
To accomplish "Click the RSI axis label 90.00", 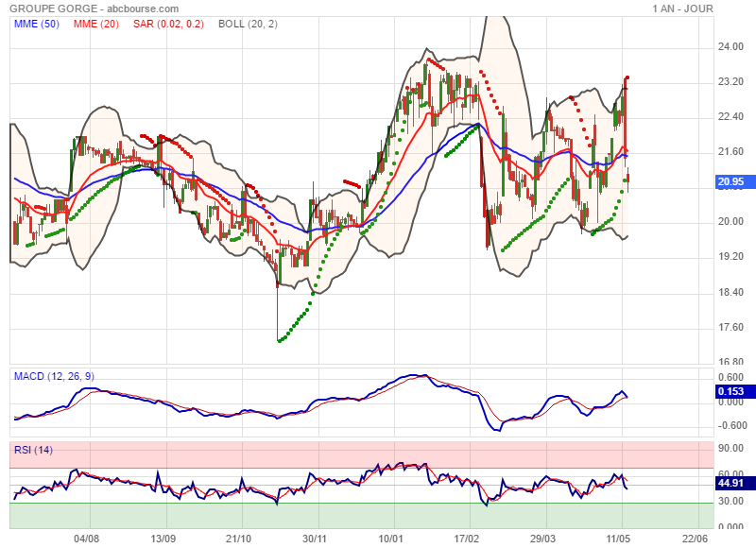I will [x=730, y=448].
